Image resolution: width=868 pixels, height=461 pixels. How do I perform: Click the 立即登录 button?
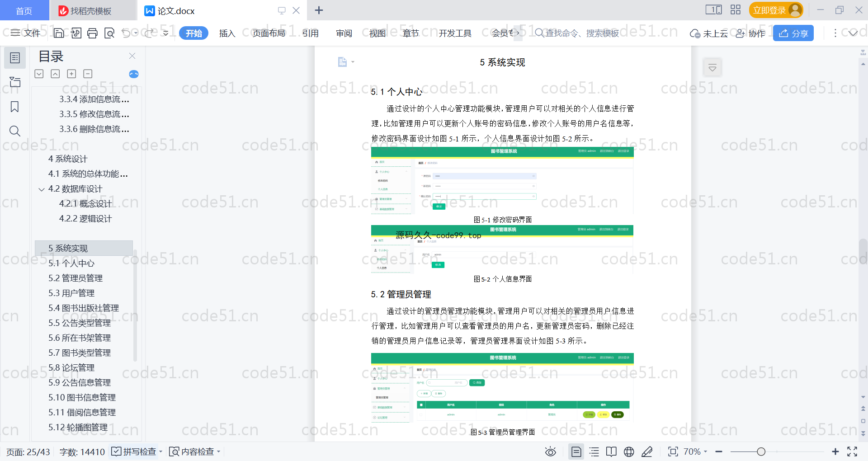(776, 10)
